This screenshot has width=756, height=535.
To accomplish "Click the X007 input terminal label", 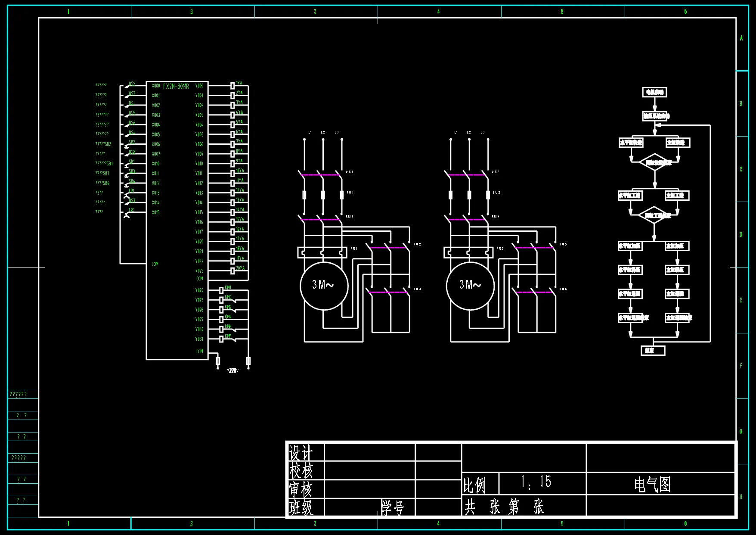I will coord(156,154).
